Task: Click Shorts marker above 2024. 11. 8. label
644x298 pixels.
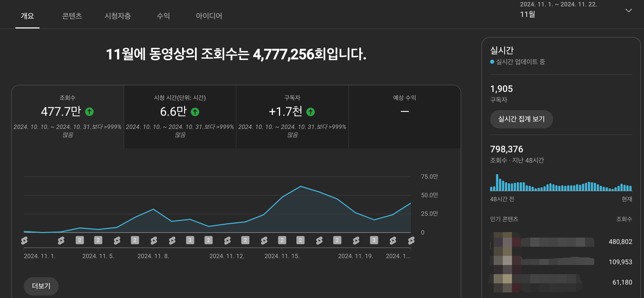Action: click(x=154, y=240)
